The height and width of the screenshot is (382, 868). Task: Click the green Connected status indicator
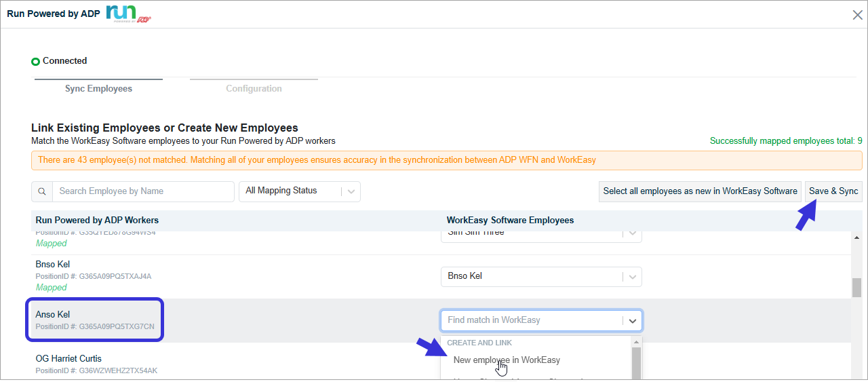point(35,62)
